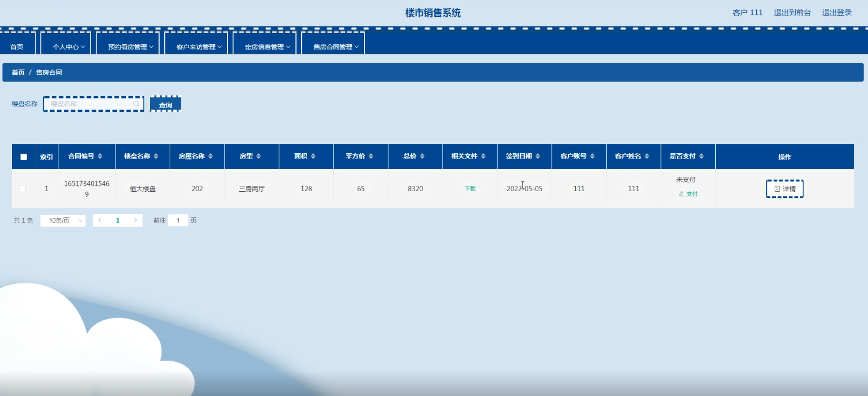The width and height of the screenshot is (868, 396).
Task: Click the 8320 total price cell
Action: click(416, 189)
